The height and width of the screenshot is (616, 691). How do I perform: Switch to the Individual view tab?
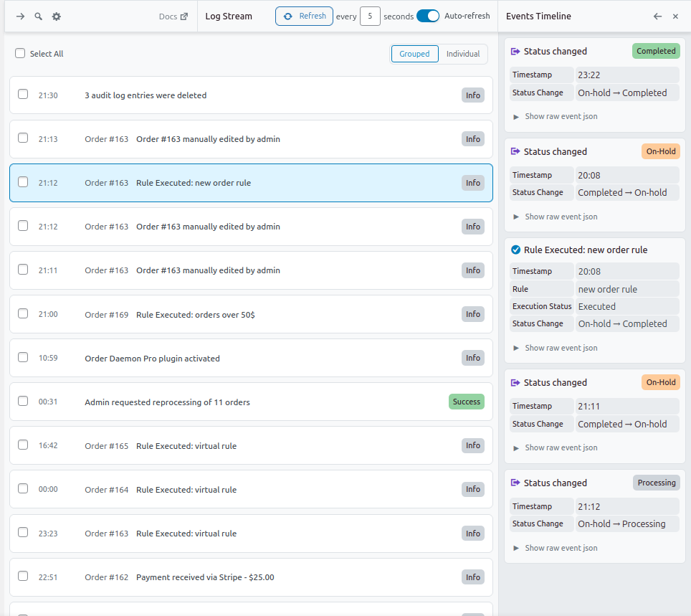click(x=463, y=54)
